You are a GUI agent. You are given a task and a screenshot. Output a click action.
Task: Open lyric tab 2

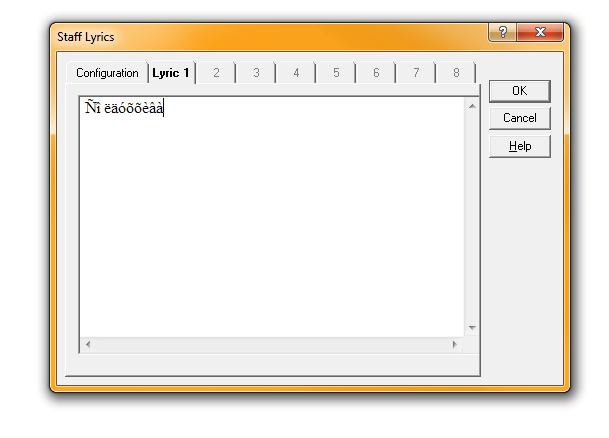click(x=216, y=73)
